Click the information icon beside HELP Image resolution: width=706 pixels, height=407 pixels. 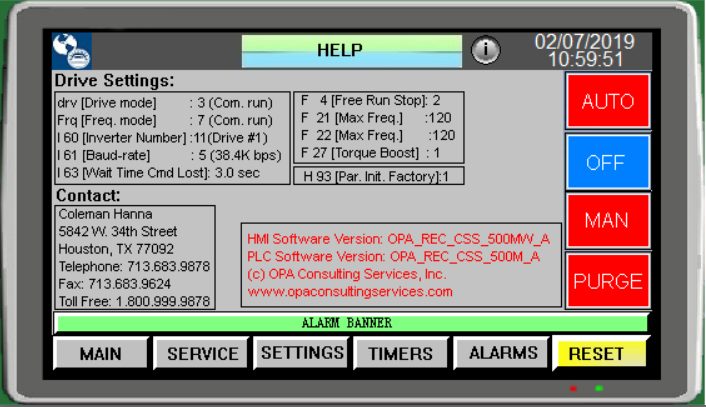(485, 50)
